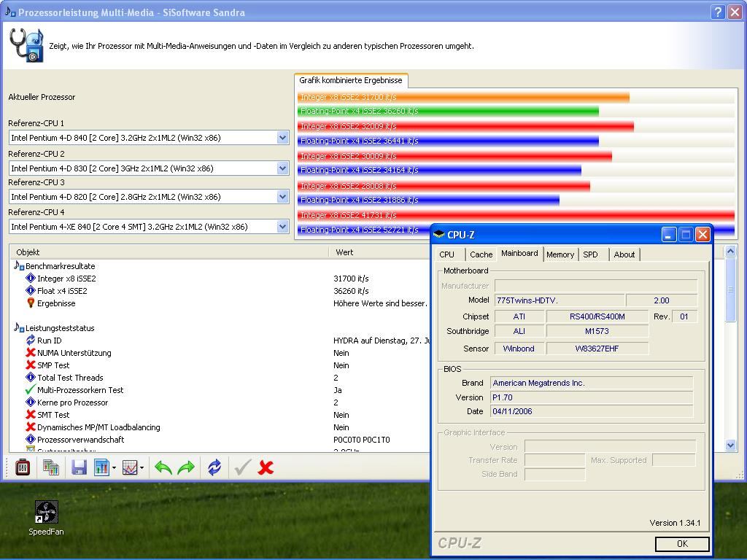Click the Sensor field W83627EHF

pyautogui.click(x=597, y=349)
